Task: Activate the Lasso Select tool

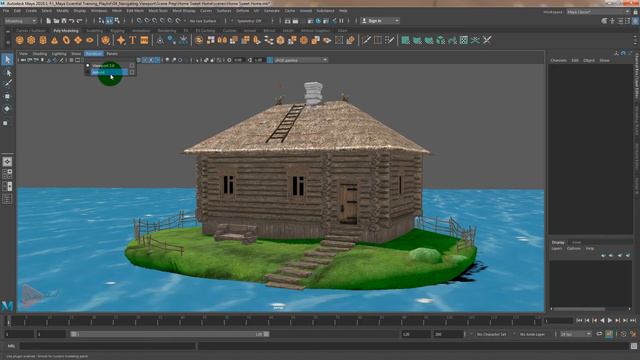Action: [x=7, y=73]
